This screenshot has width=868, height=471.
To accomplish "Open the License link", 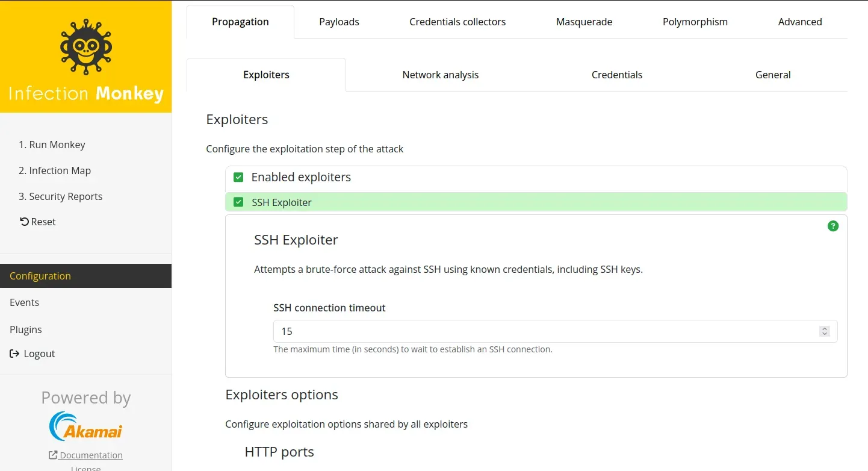I will click(x=85, y=467).
